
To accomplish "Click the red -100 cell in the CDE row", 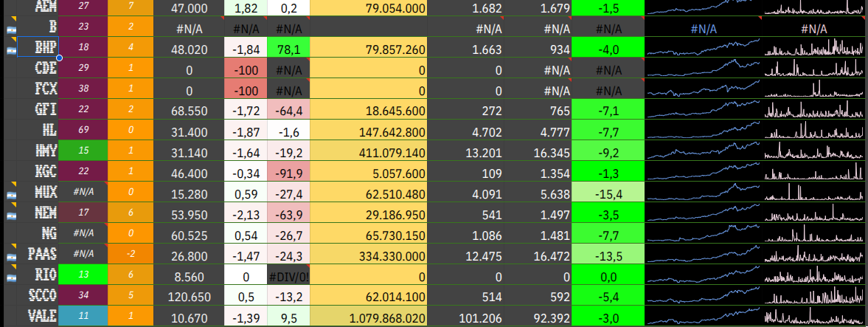I will pyautogui.click(x=245, y=69).
